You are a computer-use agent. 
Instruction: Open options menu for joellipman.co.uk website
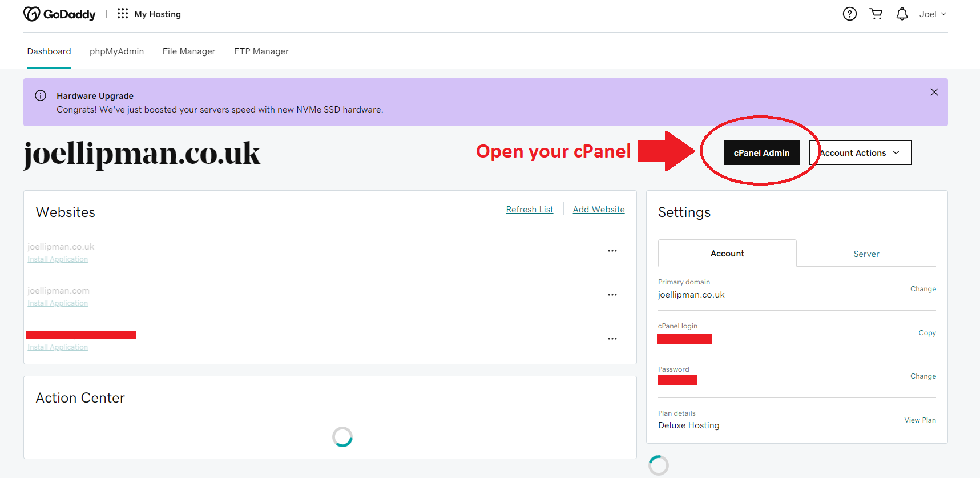pyautogui.click(x=612, y=251)
